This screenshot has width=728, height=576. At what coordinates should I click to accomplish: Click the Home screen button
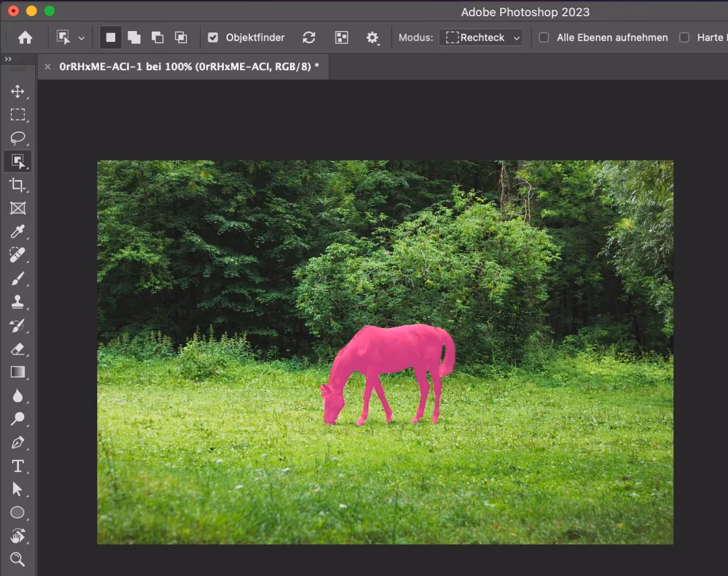tap(24, 37)
